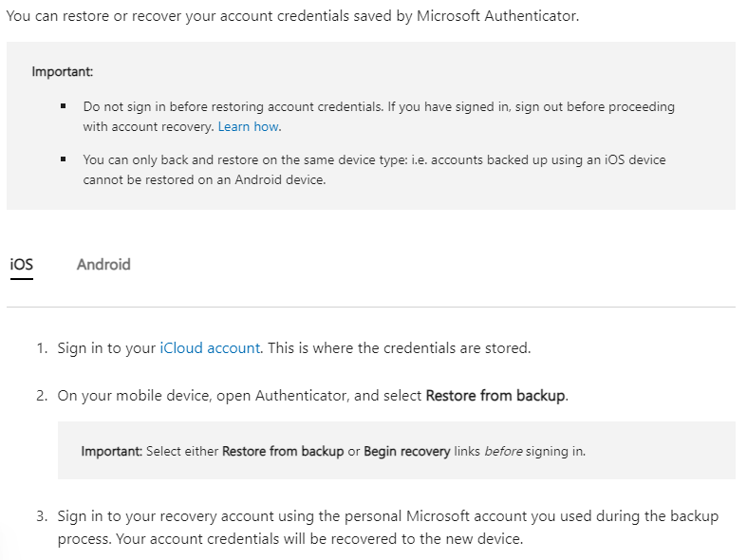Click bold 'Restore from backup' in step 2
Screen dimensions: 747x560
pyautogui.click(x=495, y=396)
